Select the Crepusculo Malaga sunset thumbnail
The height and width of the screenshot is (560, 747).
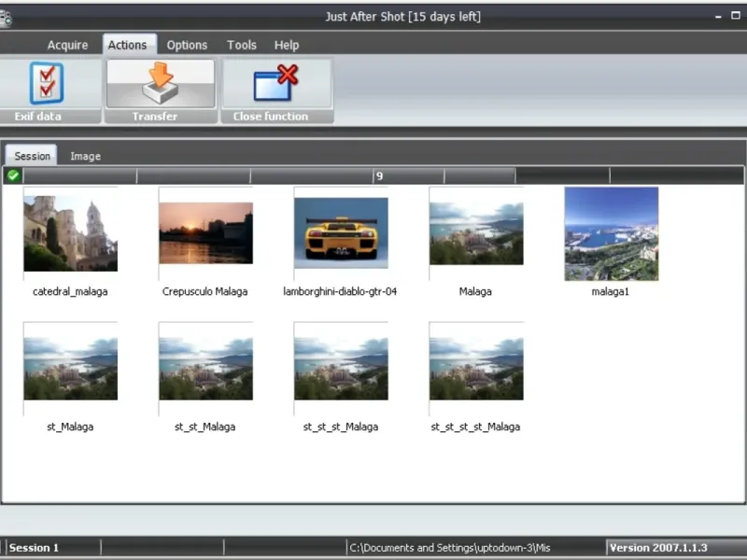tap(205, 233)
